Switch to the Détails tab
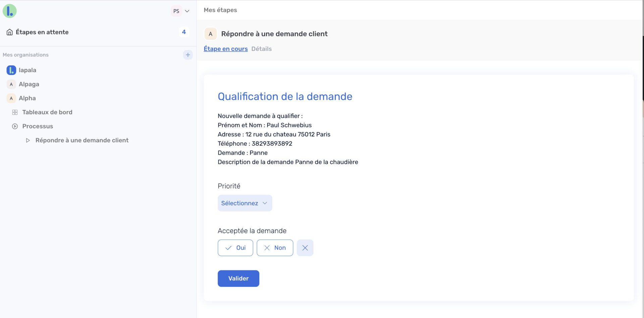Image resolution: width=644 pixels, height=318 pixels. coord(262,49)
